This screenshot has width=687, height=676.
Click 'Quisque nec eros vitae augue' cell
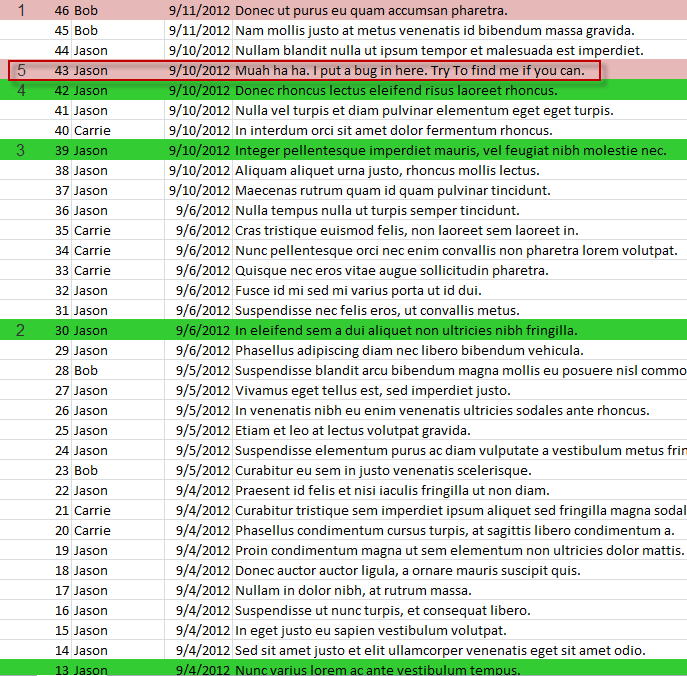tap(392, 271)
